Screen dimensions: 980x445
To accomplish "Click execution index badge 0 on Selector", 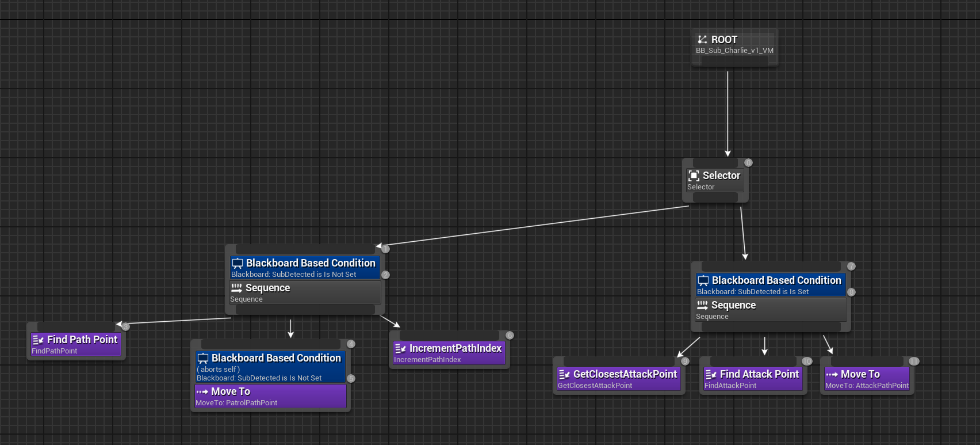I will coord(748,162).
